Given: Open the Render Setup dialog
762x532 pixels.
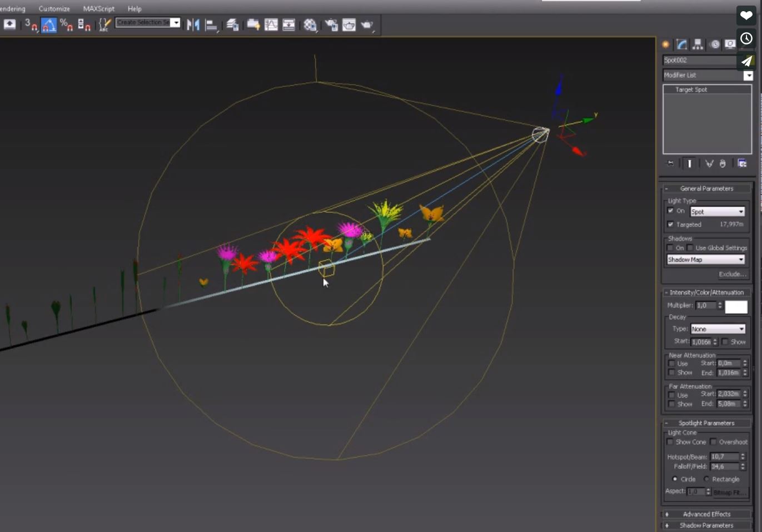Looking at the screenshot, I should click(x=331, y=24).
